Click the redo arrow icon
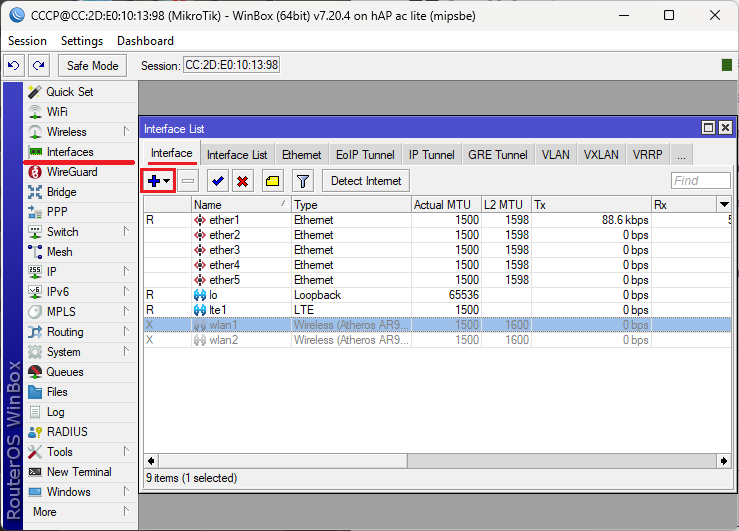The width and height of the screenshot is (739, 531). [x=39, y=66]
